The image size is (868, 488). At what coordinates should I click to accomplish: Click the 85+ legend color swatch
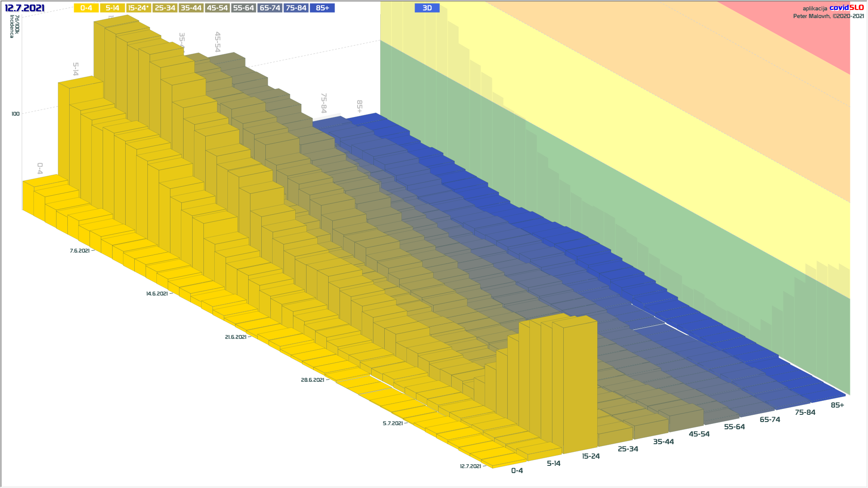322,8
